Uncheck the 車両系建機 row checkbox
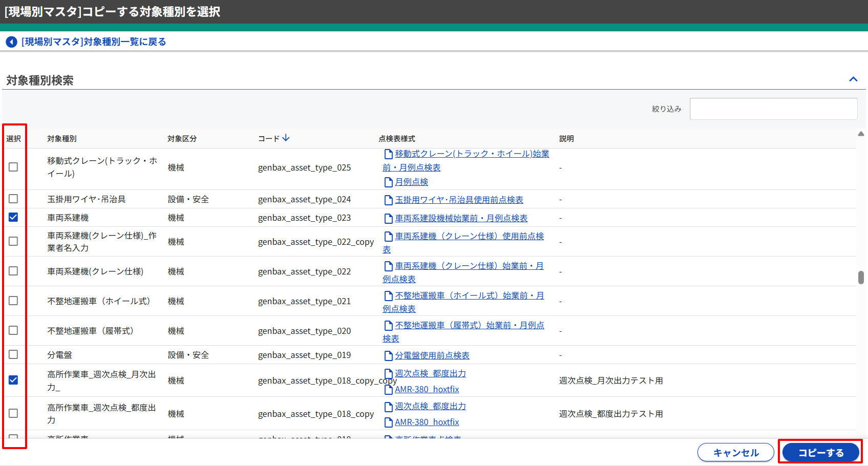Screen dimensions: 868x466 [x=13, y=218]
